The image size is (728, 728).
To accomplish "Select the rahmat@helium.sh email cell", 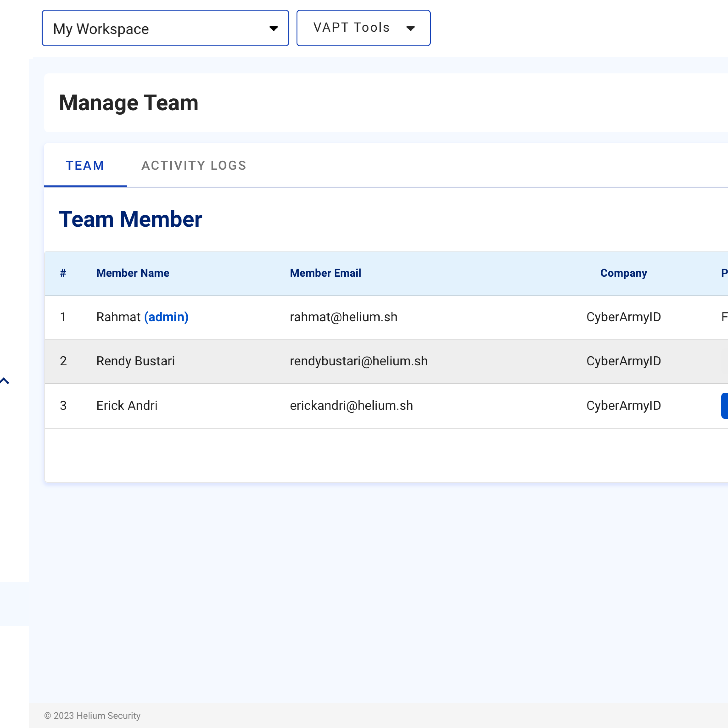I will point(343,317).
